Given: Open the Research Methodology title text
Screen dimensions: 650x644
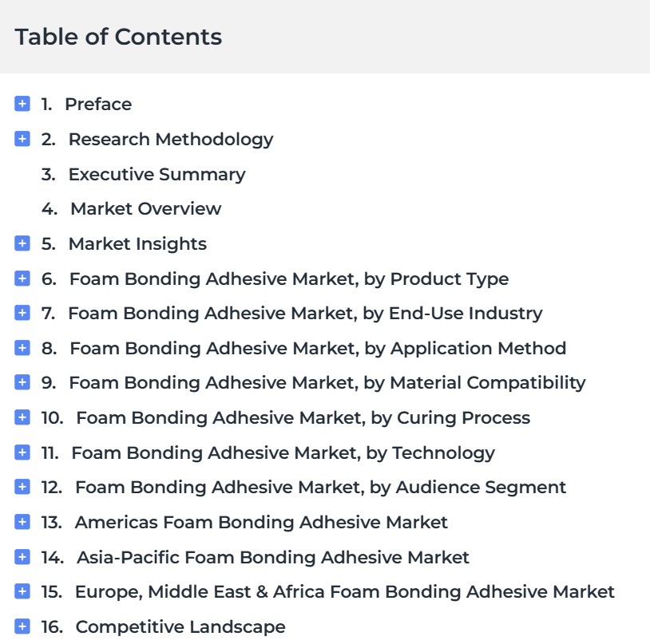Looking at the screenshot, I should point(171,140).
